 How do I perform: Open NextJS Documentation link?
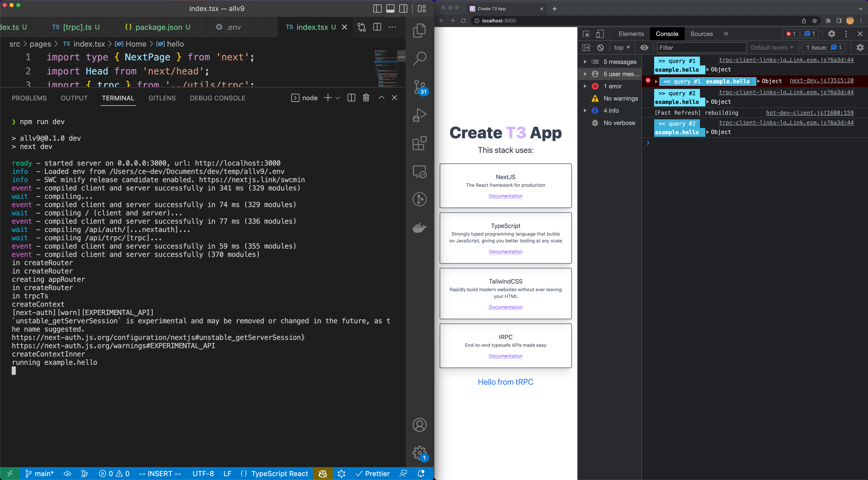(x=505, y=196)
